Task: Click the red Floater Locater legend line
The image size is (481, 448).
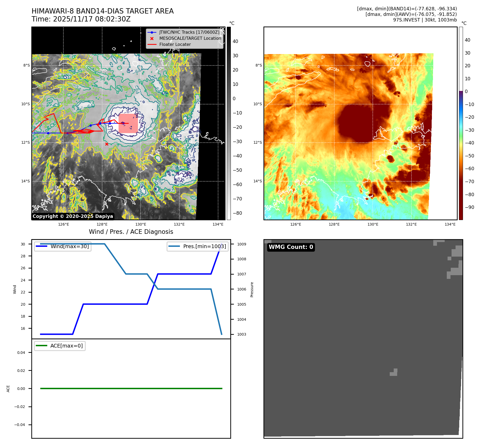Action: pos(152,45)
